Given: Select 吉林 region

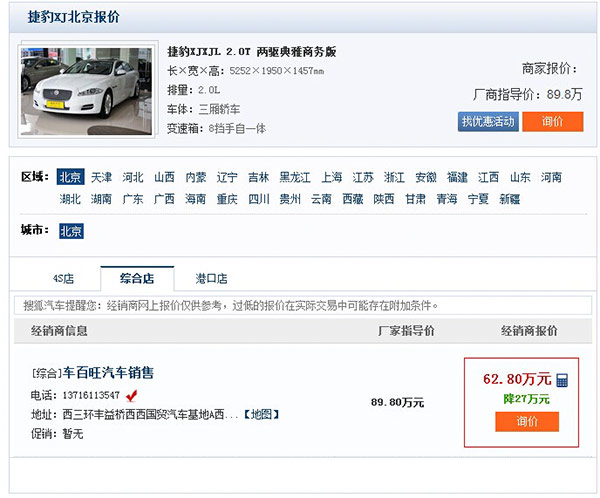Looking at the screenshot, I should coord(258,177).
